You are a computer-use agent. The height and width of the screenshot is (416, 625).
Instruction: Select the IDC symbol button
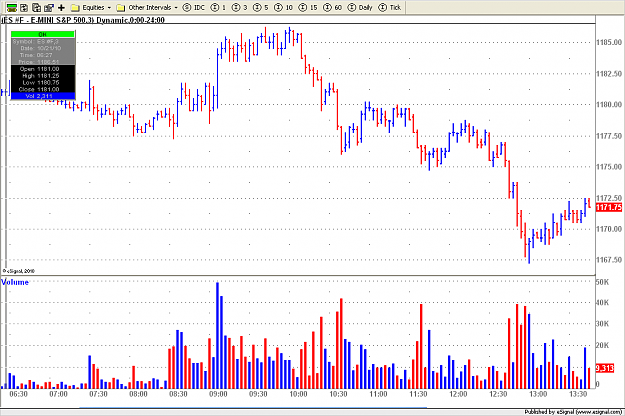(x=194, y=8)
